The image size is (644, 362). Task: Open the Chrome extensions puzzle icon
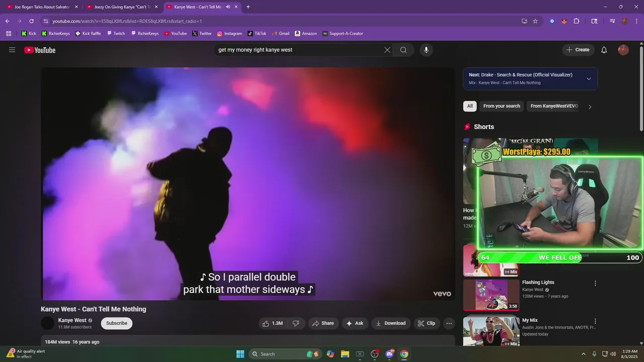coord(577,21)
